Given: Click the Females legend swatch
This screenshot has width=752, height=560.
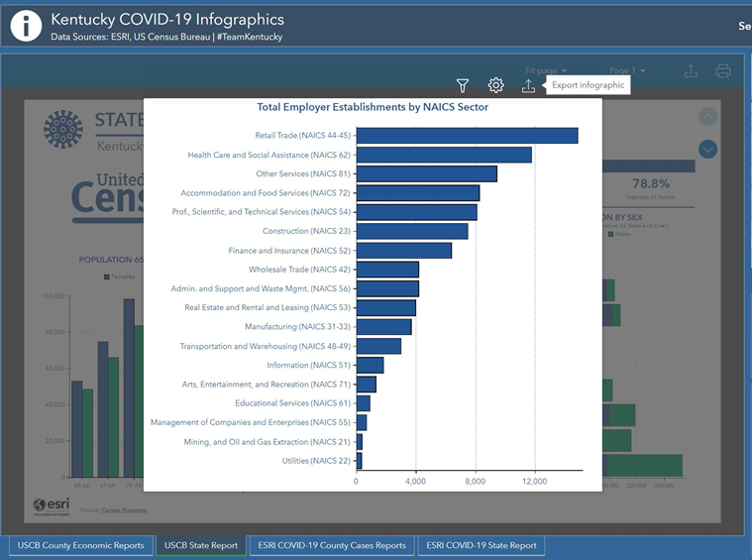Looking at the screenshot, I should [107, 277].
